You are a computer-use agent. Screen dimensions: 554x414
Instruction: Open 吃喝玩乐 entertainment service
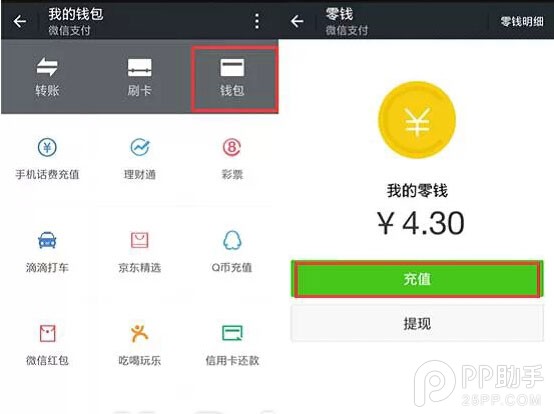pos(140,345)
